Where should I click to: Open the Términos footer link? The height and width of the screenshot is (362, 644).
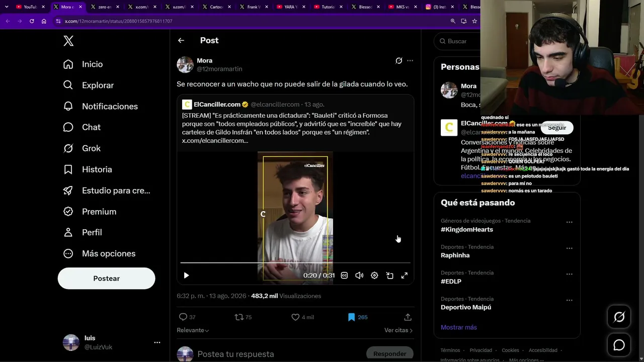click(450, 350)
